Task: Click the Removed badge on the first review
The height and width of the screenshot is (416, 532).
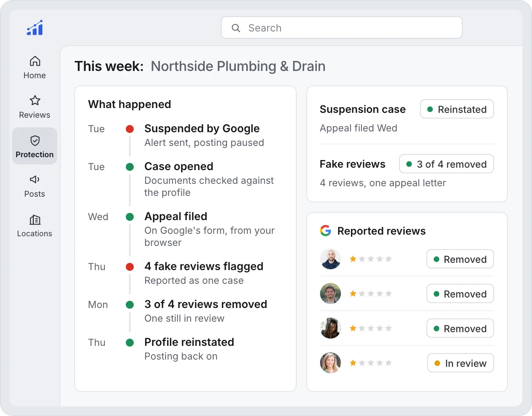Action: click(460, 259)
